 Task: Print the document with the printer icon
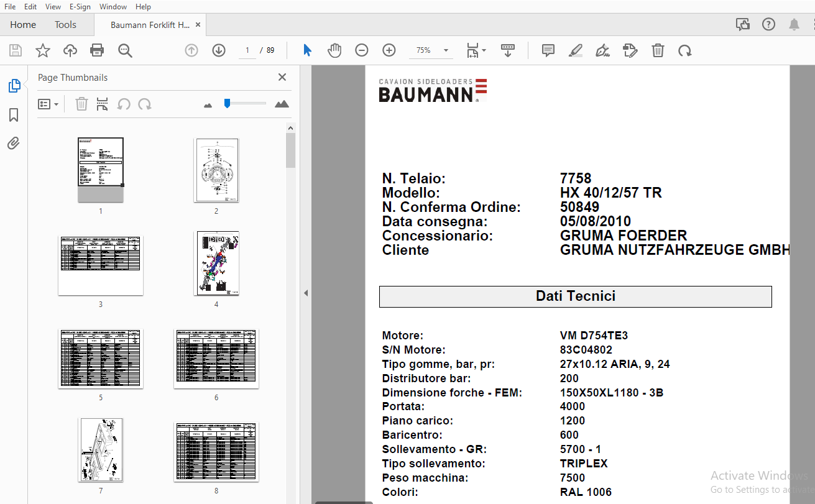[97, 50]
